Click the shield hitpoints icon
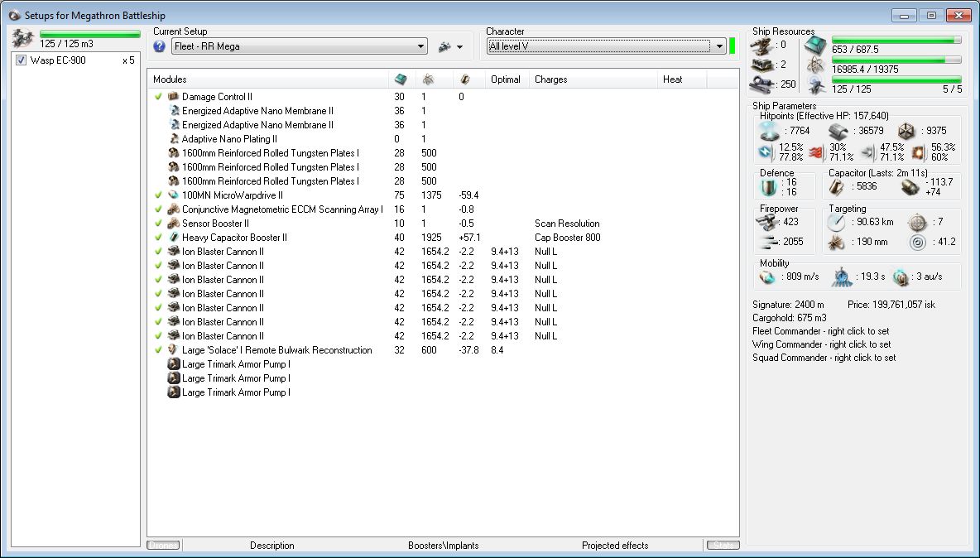This screenshot has width=980, height=558. coord(770,131)
